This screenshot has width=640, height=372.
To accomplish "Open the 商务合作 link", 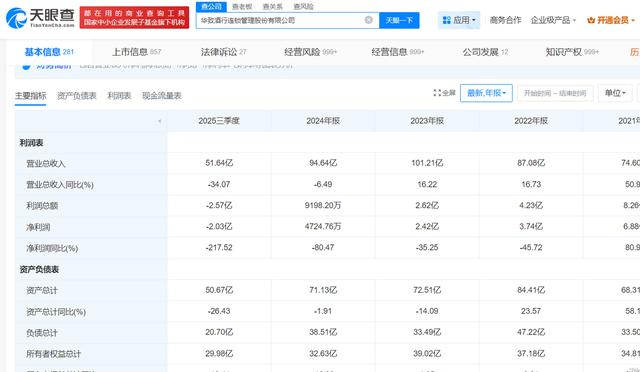I will point(505,20).
